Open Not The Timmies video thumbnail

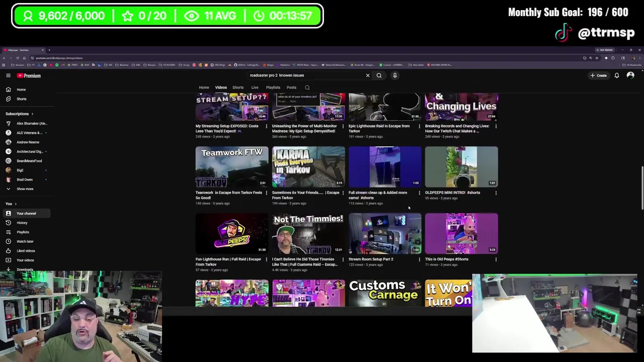[x=308, y=233]
